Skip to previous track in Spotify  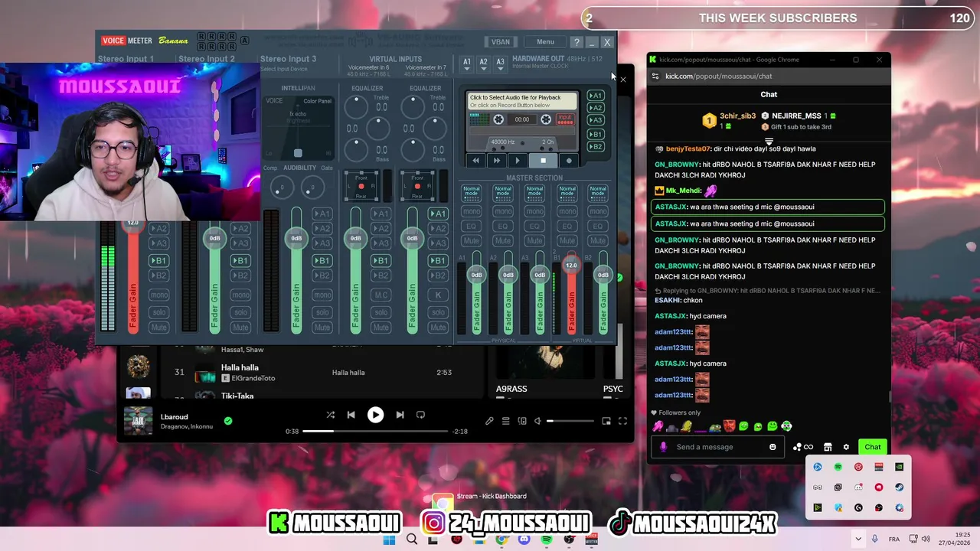pyautogui.click(x=351, y=415)
